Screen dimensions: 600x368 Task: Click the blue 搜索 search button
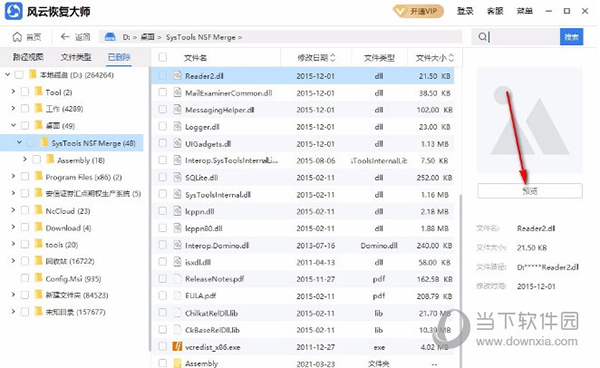coord(571,37)
